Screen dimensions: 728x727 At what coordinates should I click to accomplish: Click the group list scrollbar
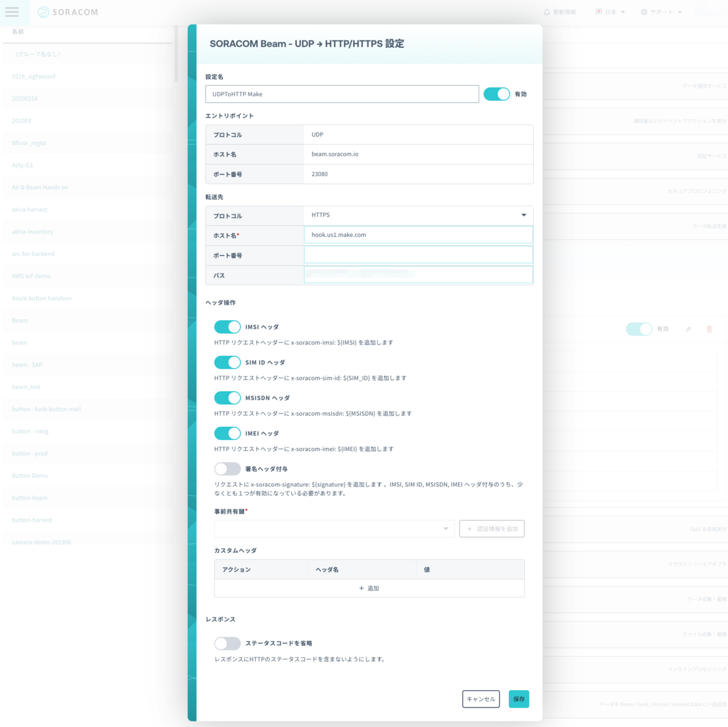(176, 53)
